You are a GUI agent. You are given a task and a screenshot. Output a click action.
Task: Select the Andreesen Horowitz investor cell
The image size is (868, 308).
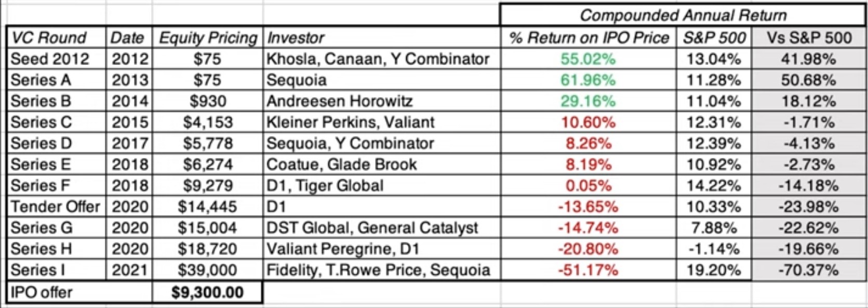(339, 101)
